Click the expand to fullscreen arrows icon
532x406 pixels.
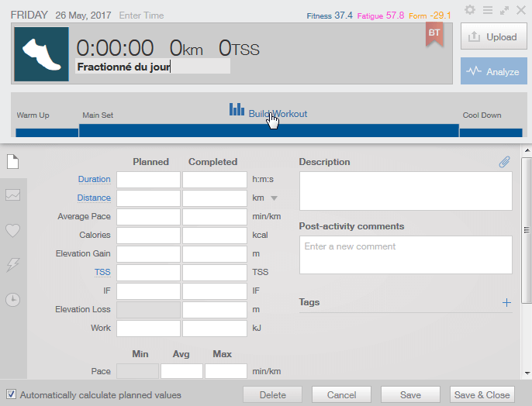tap(505, 10)
